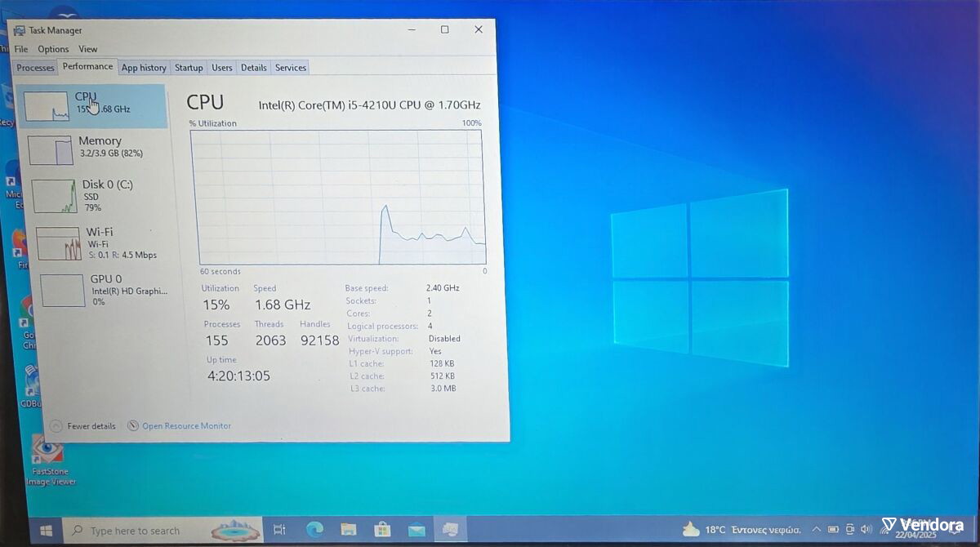Select Disk 0 (C:) in the sidebar
This screenshot has width=980, height=547.
[x=98, y=196]
